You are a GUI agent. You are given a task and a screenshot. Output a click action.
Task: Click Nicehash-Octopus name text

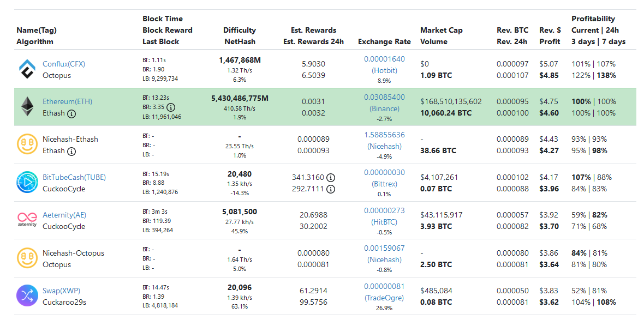click(74, 253)
